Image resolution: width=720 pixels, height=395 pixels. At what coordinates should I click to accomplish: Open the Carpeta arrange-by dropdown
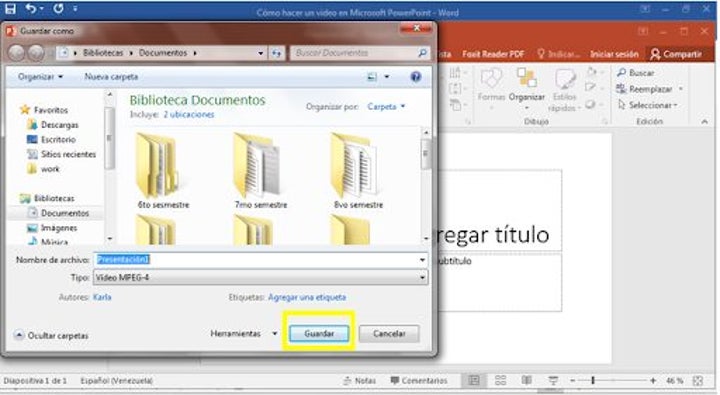coord(386,107)
